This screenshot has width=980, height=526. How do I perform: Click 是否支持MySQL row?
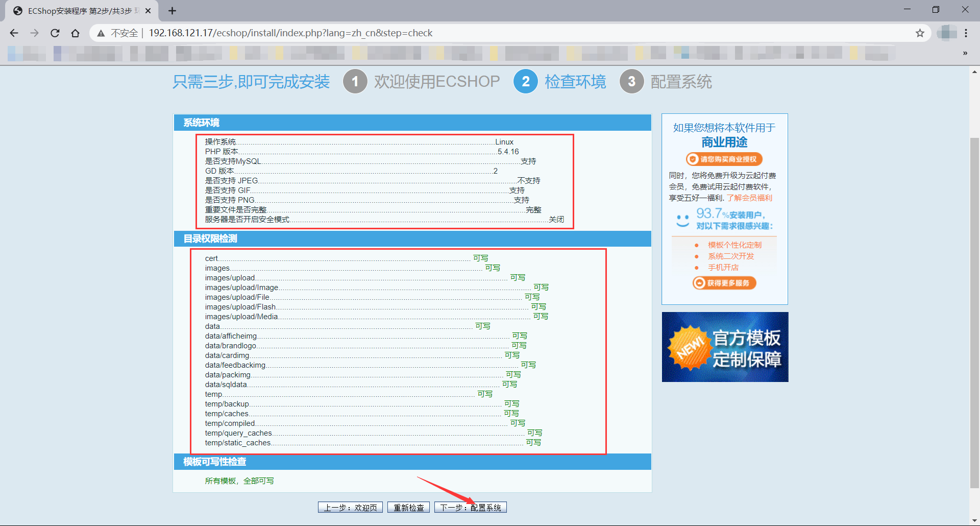tap(371, 161)
